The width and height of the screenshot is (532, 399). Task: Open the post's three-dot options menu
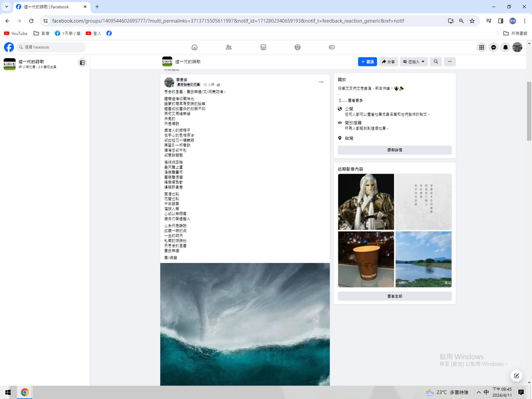[x=321, y=82]
